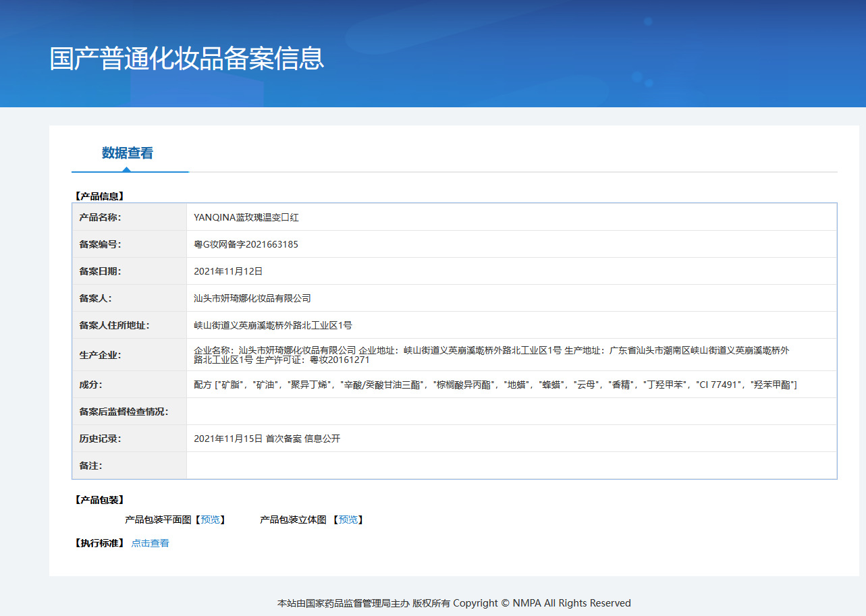This screenshot has width=866, height=616.
Task: Click the 国产普通化妆品备案信息 page title
Action: coord(187,59)
